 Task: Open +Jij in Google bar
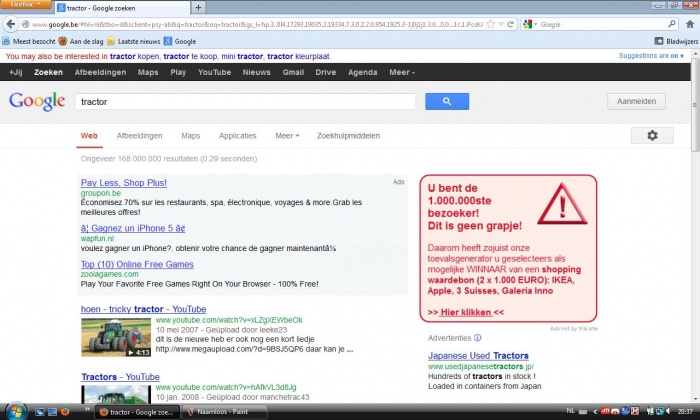(16, 72)
